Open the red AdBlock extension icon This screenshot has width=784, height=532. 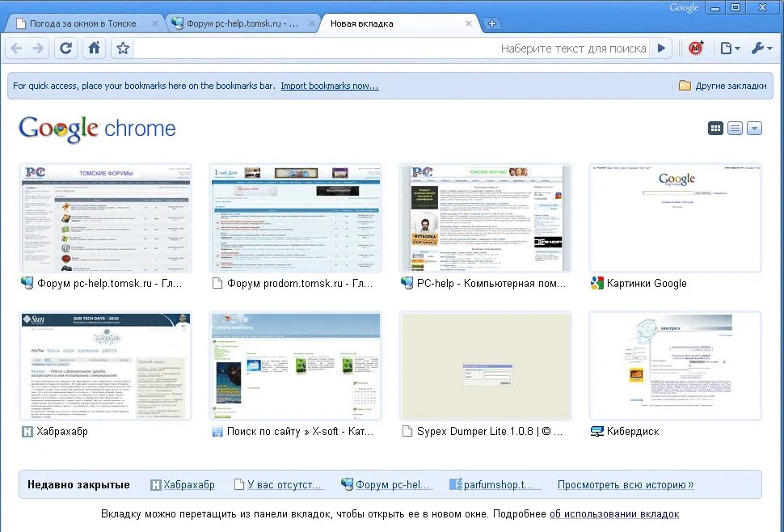[696, 48]
